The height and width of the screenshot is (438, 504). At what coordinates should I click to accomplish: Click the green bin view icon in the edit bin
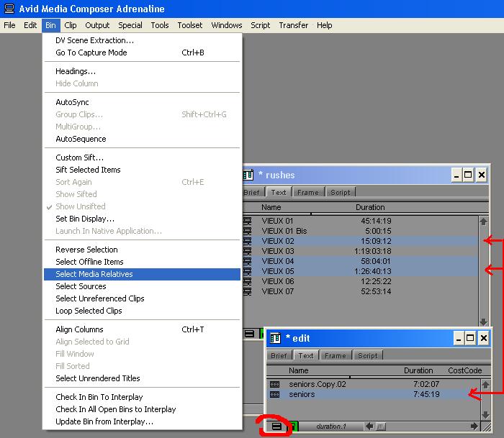click(294, 426)
